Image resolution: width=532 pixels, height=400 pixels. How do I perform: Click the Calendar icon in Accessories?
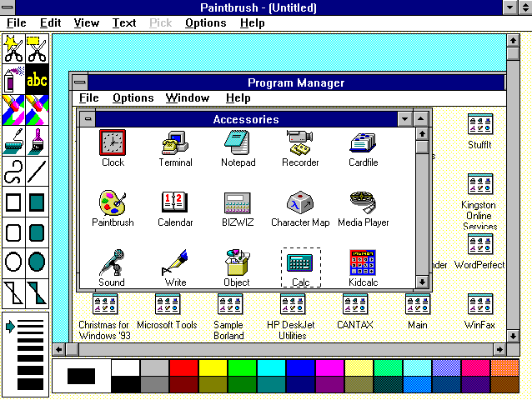click(175, 202)
